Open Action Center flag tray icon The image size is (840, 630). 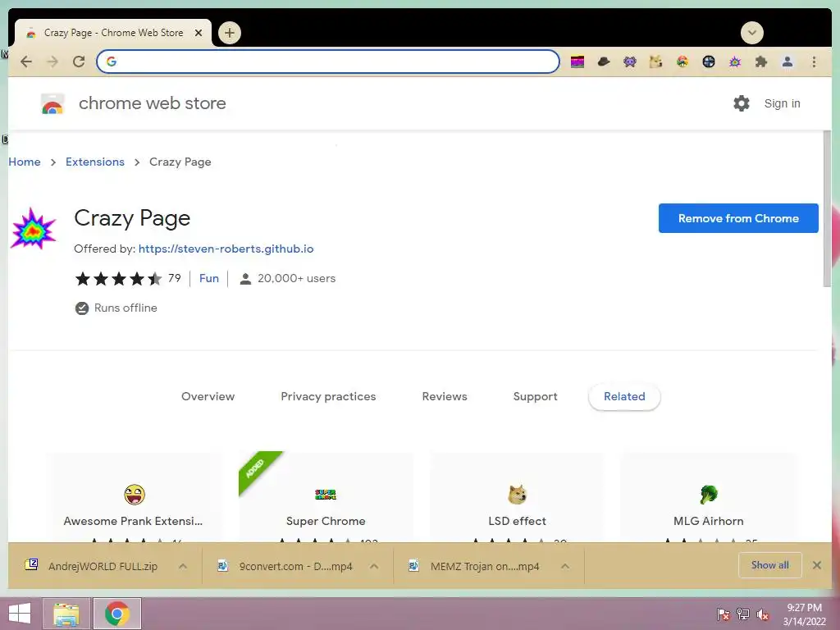(x=724, y=614)
